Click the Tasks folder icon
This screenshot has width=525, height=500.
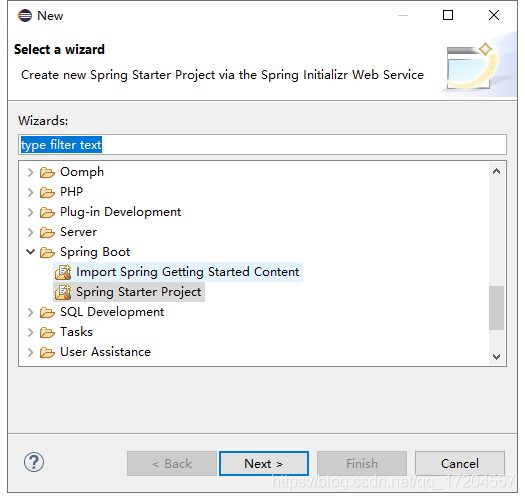(x=47, y=333)
